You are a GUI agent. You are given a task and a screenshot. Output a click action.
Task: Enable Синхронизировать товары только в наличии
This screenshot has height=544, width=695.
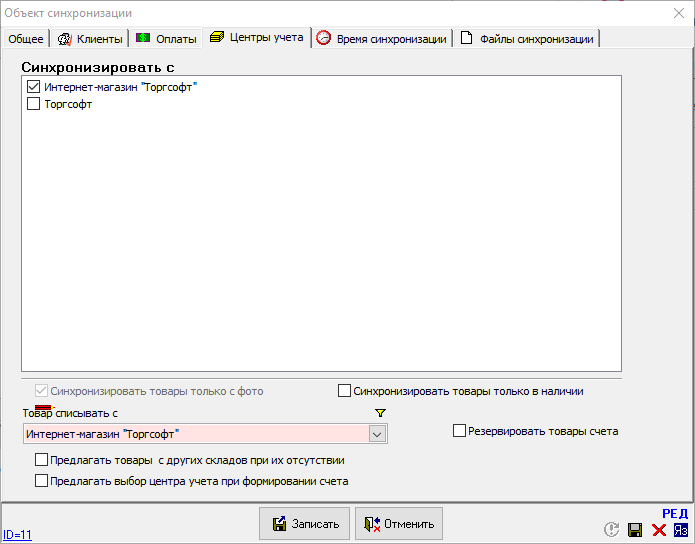tap(345, 391)
